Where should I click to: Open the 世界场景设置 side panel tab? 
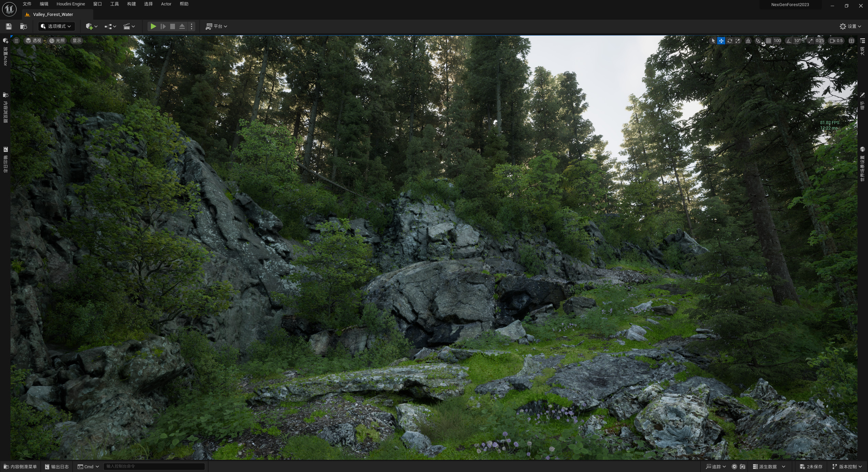[863, 164]
